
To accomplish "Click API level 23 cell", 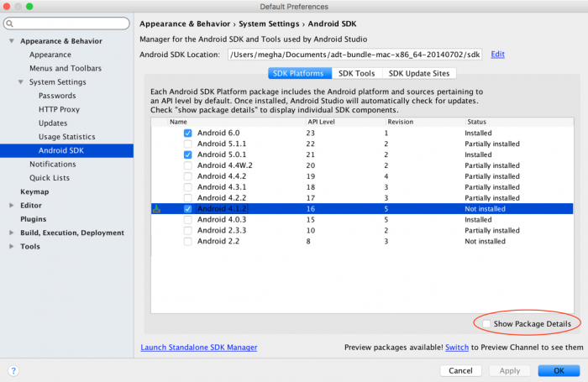I will (310, 133).
